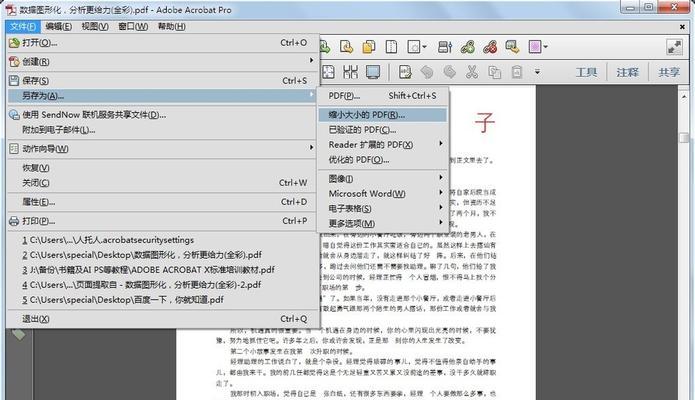This screenshot has width=695, height=400.
Task: Open recent file 3 ADOBE ACROBAT X标准培训教材.pdf
Action: pyautogui.click(x=162, y=270)
